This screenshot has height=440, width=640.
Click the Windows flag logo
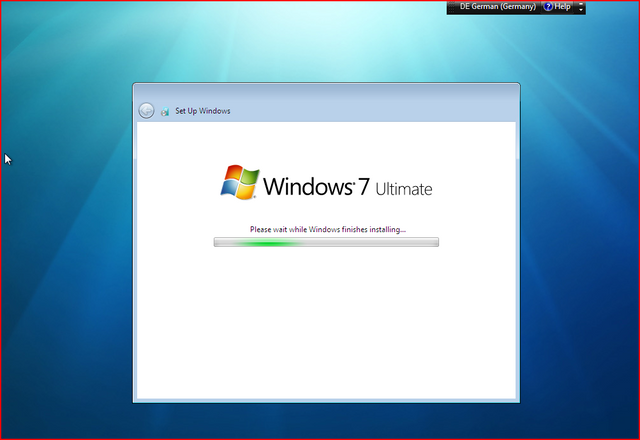click(x=240, y=182)
